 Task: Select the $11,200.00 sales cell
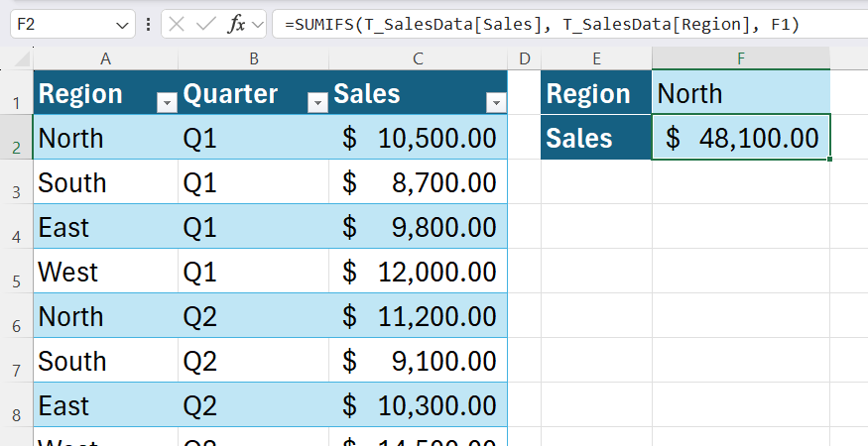(x=418, y=315)
